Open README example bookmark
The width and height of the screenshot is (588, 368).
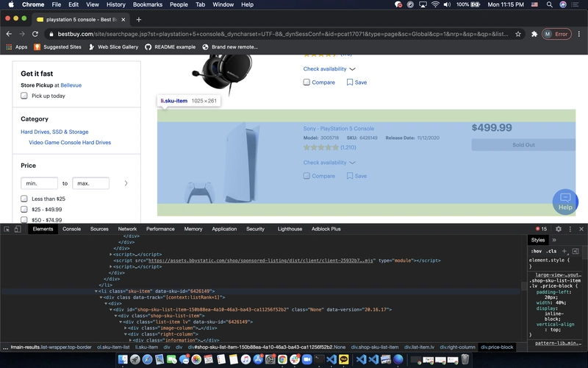point(171,47)
